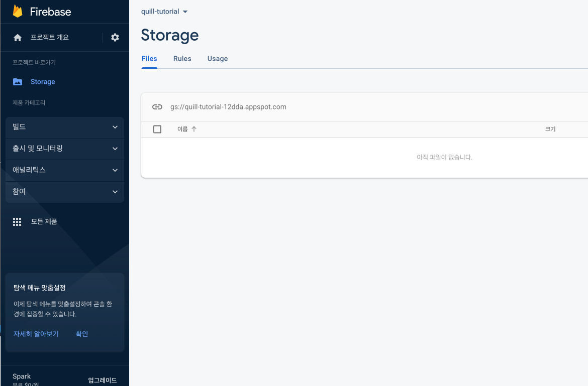This screenshot has height=386, width=588.
Task: Click the Firebase wordmark text
Action: [x=50, y=12]
